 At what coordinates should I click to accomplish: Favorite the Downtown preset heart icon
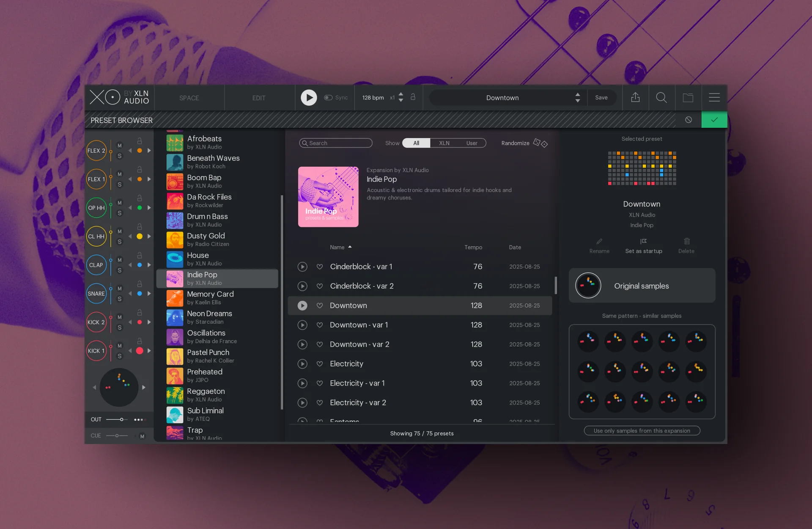[320, 306]
